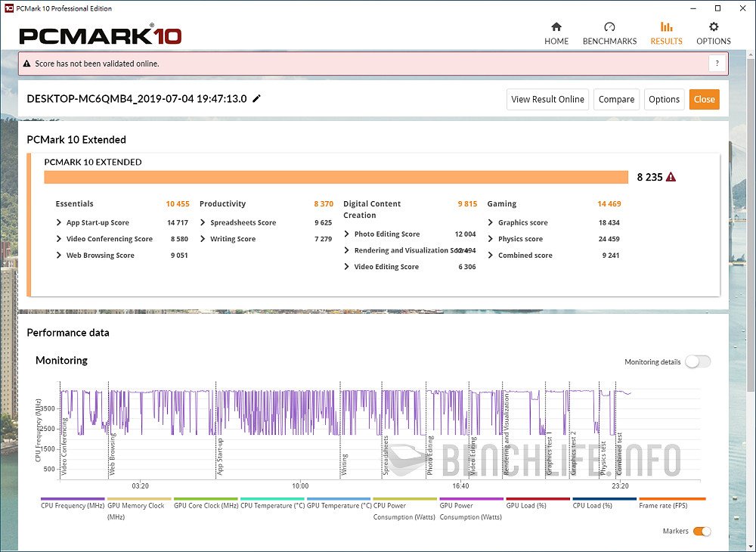Click the vertical scrollbar on the right
The height and width of the screenshot is (552, 756).
(x=750, y=227)
